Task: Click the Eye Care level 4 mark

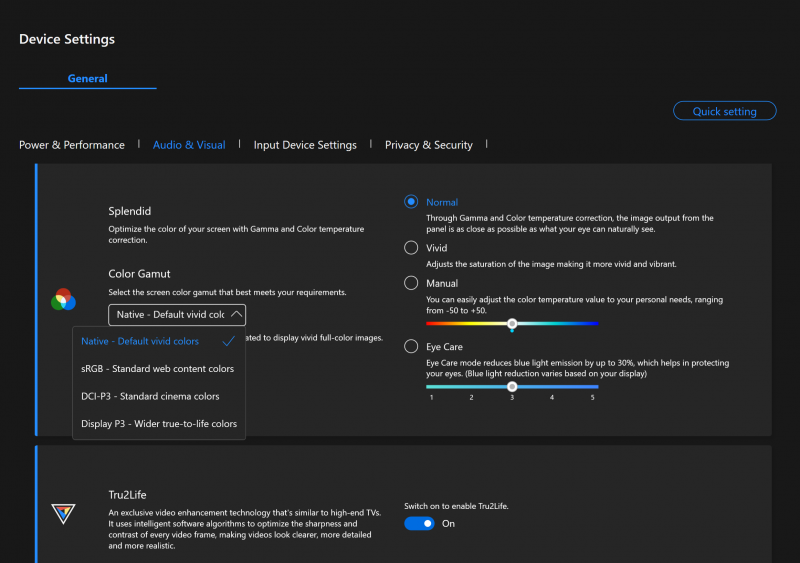Action: (x=552, y=397)
